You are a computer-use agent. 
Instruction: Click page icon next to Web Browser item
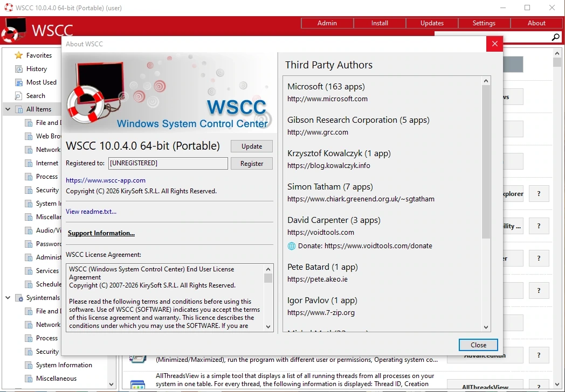click(29, 136)
